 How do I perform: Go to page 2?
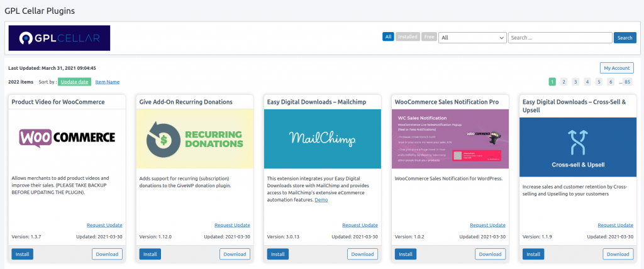[x=564, y=82]
